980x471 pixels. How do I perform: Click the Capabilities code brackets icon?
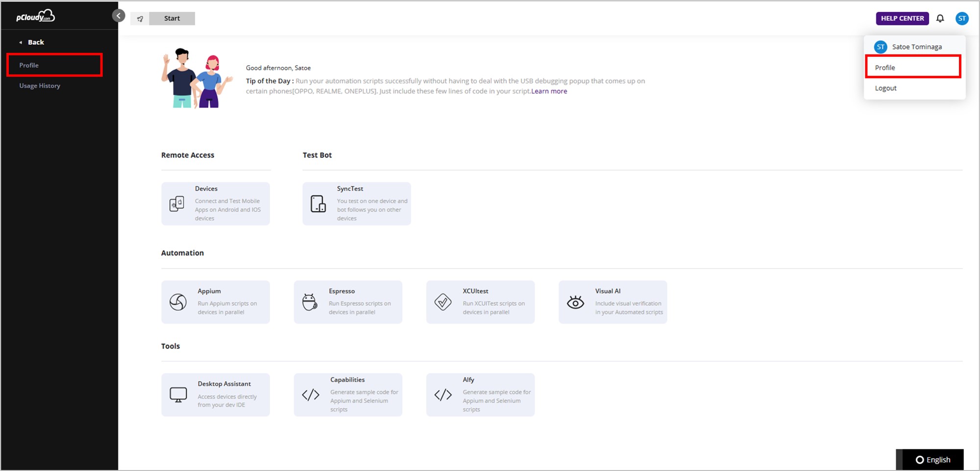[311, 395]
